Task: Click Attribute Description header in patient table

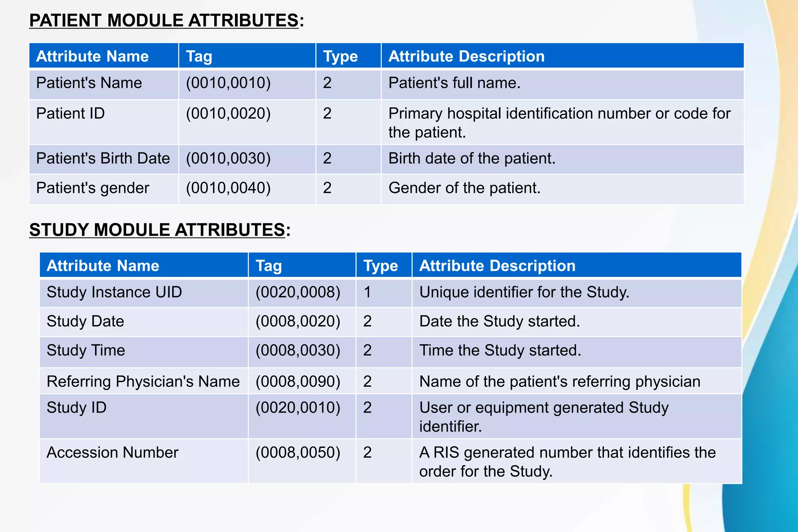Action: click(466, 56)
